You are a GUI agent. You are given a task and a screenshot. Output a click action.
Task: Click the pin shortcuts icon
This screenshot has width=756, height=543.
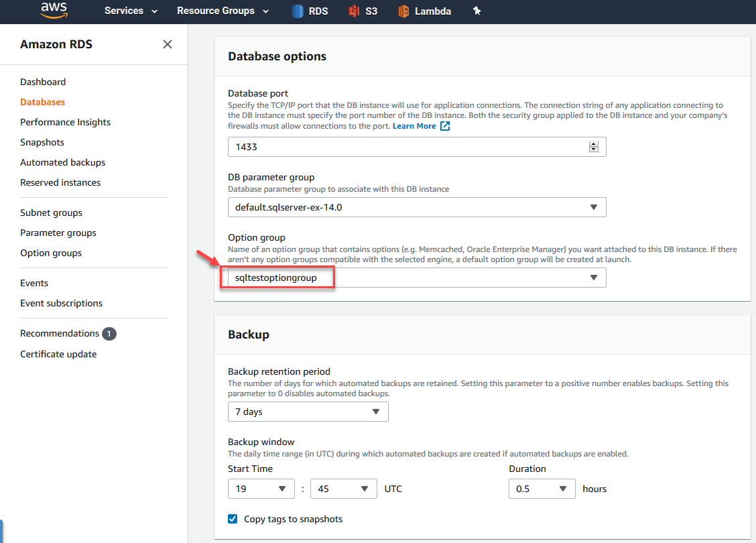click(477, 11)
